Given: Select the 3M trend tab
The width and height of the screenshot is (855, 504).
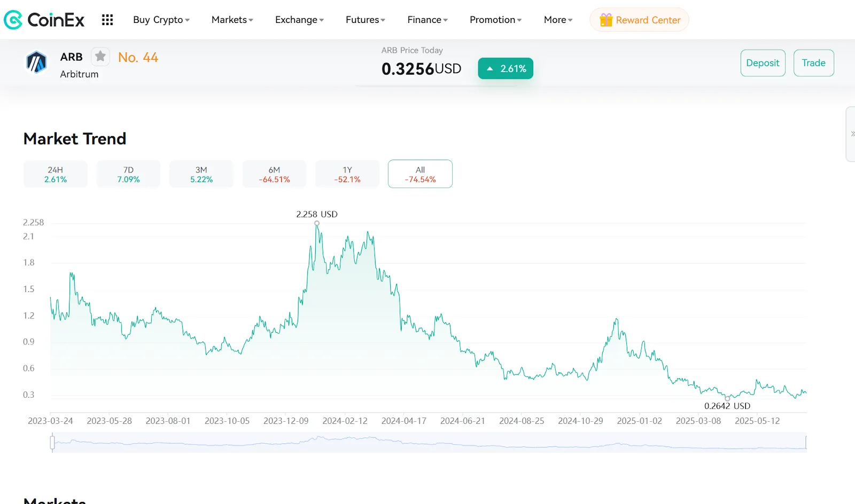Looking at the screenshot, I should [201, 174].
